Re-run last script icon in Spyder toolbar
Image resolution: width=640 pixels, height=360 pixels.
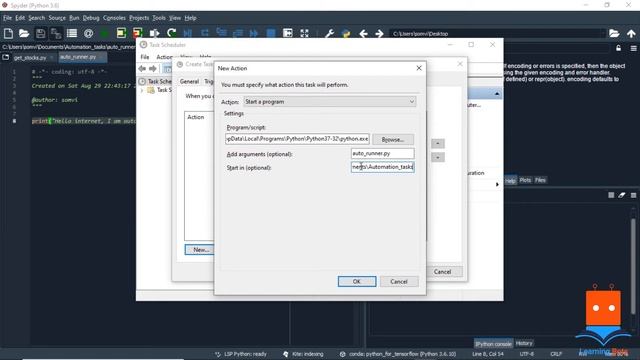coord(171,33)
